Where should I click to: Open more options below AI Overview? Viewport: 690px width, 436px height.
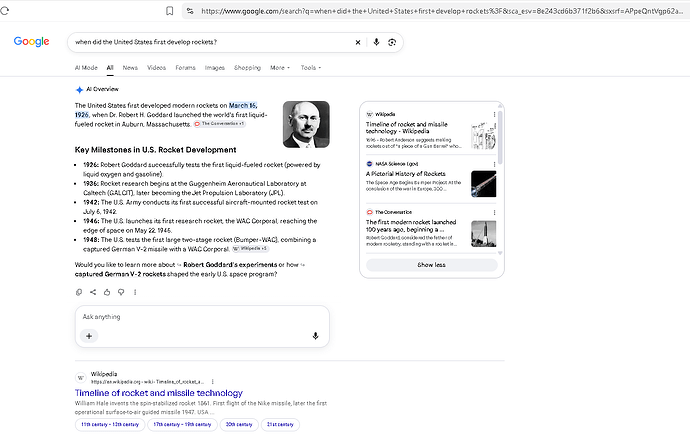click(135, 292)
